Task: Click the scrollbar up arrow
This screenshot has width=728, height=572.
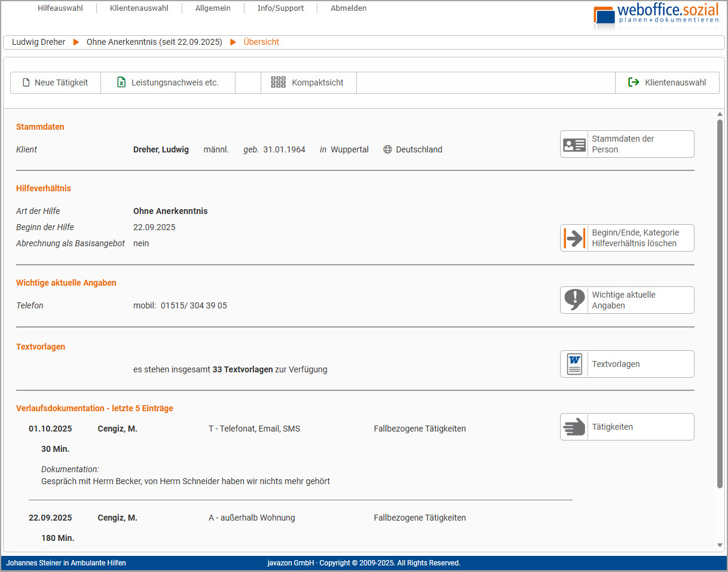Action: (x=720, y=114)
